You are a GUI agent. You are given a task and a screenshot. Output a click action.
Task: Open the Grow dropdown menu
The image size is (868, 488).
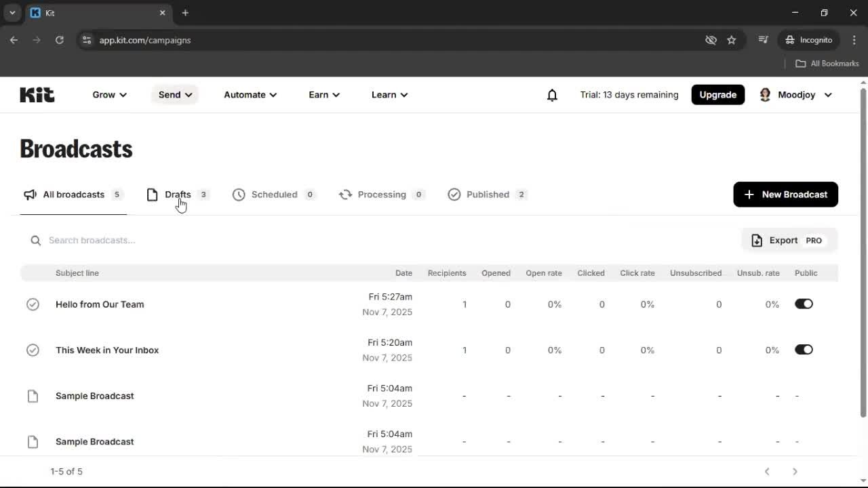pos(108,95)
